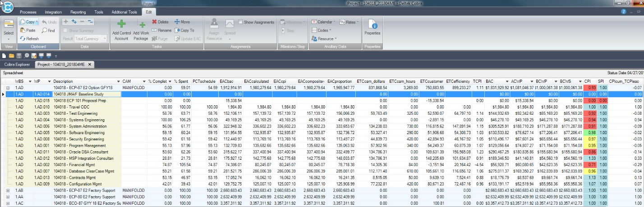Select the Edit ribbon tab

click(149, 12)
